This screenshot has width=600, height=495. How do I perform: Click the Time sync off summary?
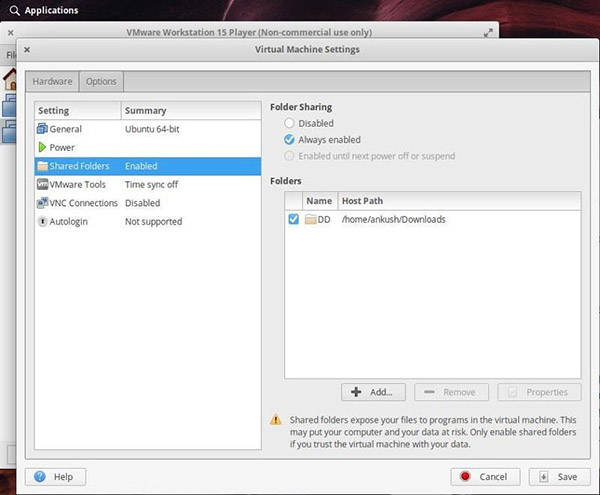click(152, 184)
